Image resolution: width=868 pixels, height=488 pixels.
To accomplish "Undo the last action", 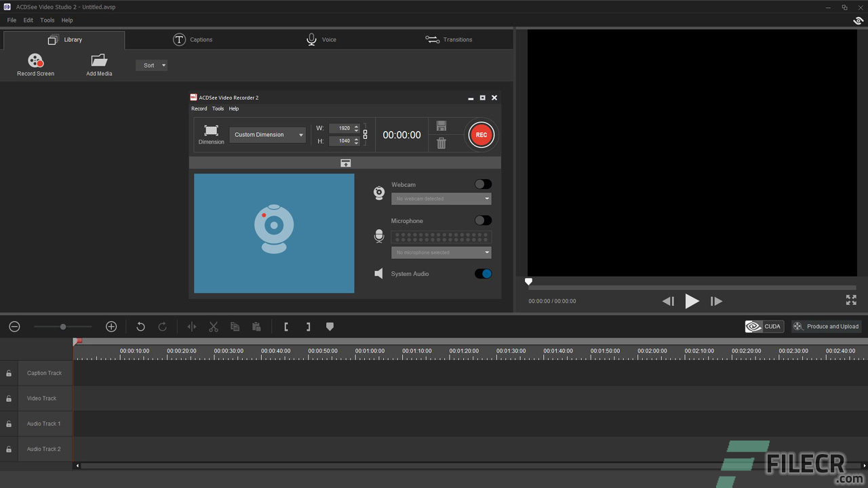I will click(x=140, y=327).
